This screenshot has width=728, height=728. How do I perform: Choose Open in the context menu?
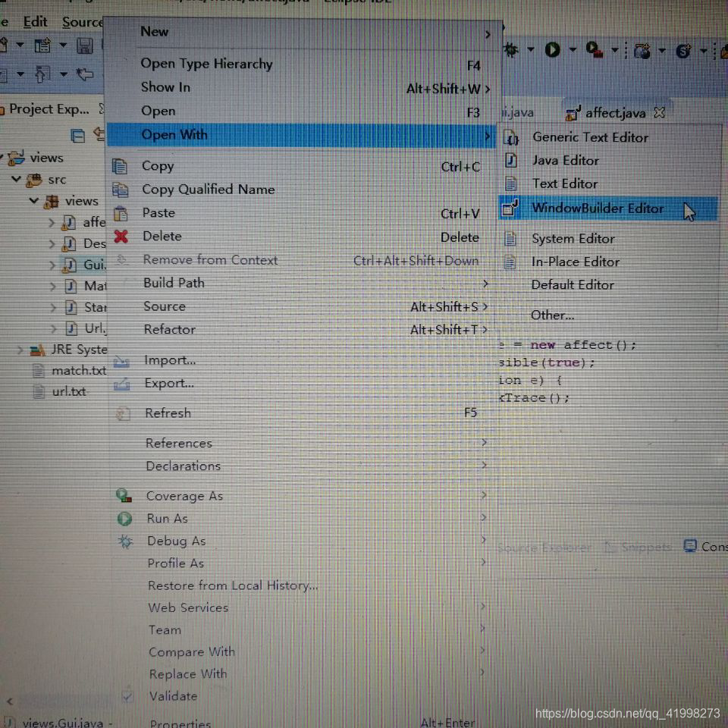pos(303,111)
